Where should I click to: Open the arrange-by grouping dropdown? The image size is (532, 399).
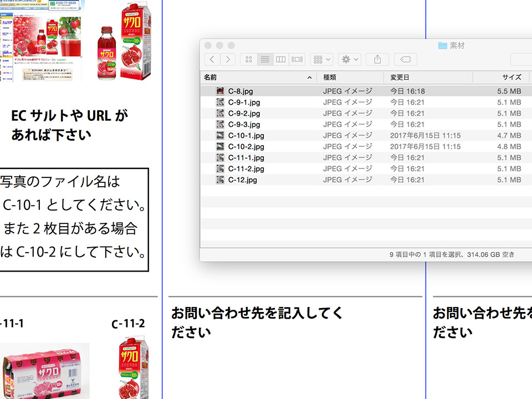321,59
